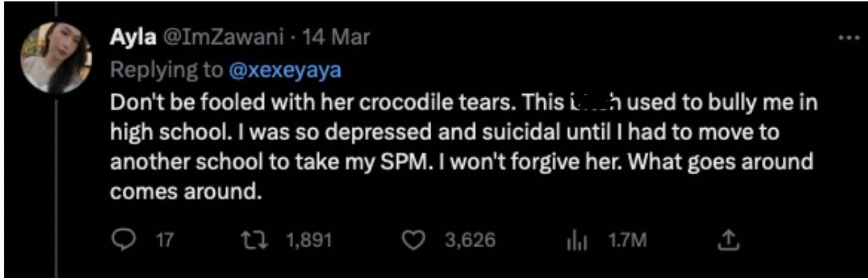The height and width of the screenshot is (280, 868).
Task: Click the retweet count 1,891
Action: (x=310, y=241)
